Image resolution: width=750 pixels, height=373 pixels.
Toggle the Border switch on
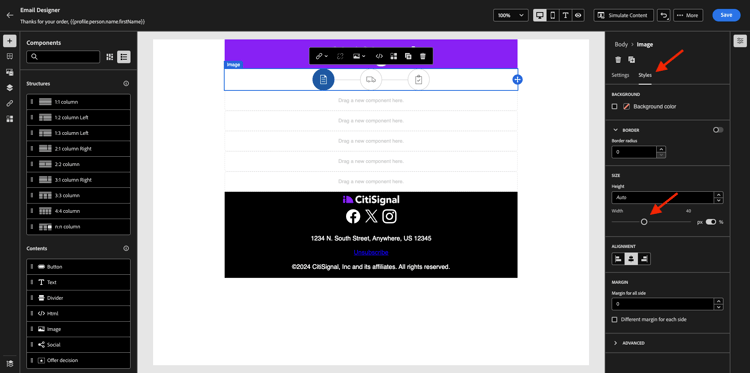[x=718, y=130]
